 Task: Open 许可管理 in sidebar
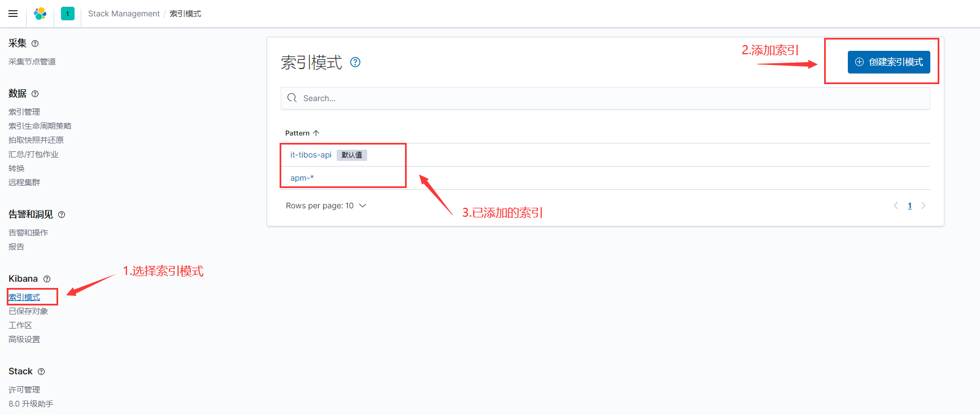point(24,390)
